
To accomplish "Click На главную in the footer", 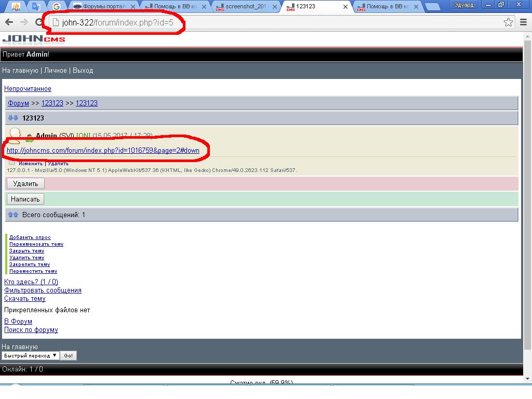I will point(20,347).
